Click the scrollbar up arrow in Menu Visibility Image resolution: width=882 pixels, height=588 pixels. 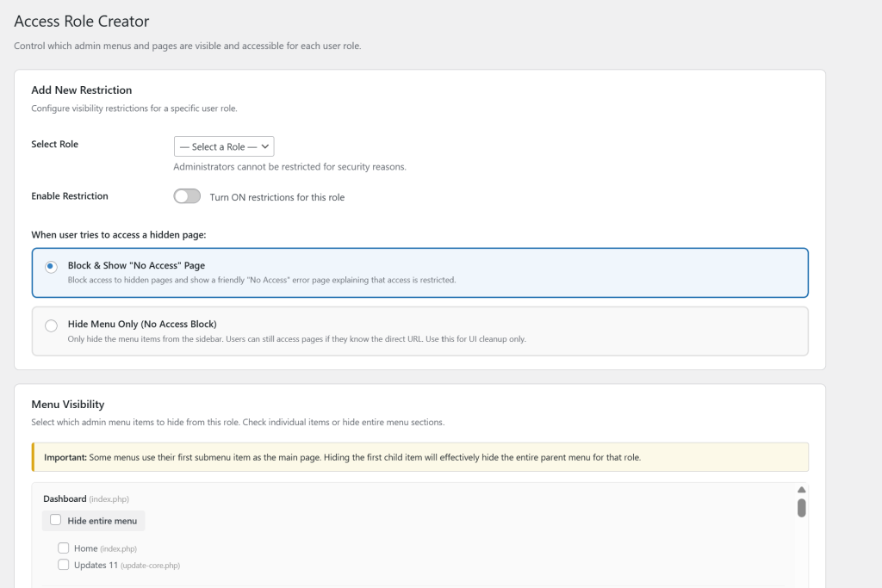click(x=801, y=489)
